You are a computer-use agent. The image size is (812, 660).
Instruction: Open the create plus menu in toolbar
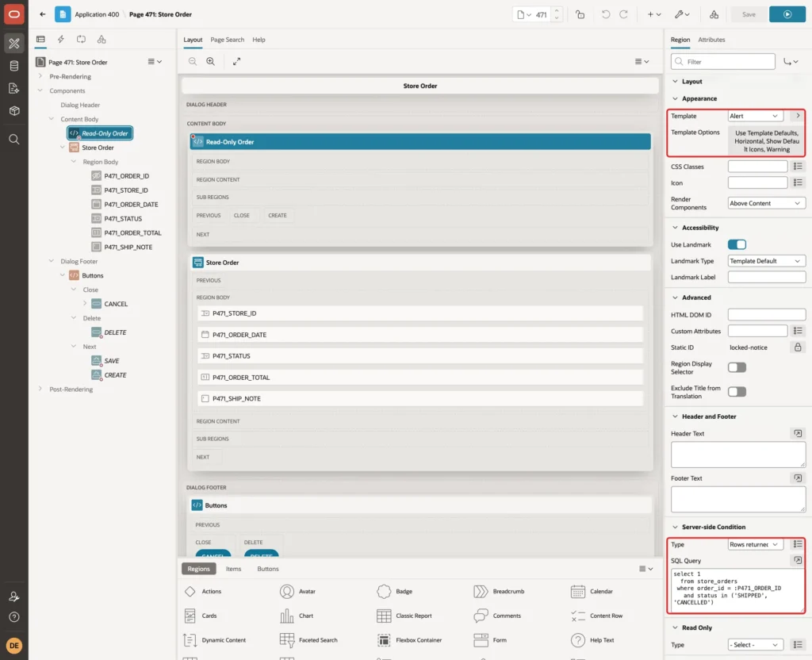point(654,14)
